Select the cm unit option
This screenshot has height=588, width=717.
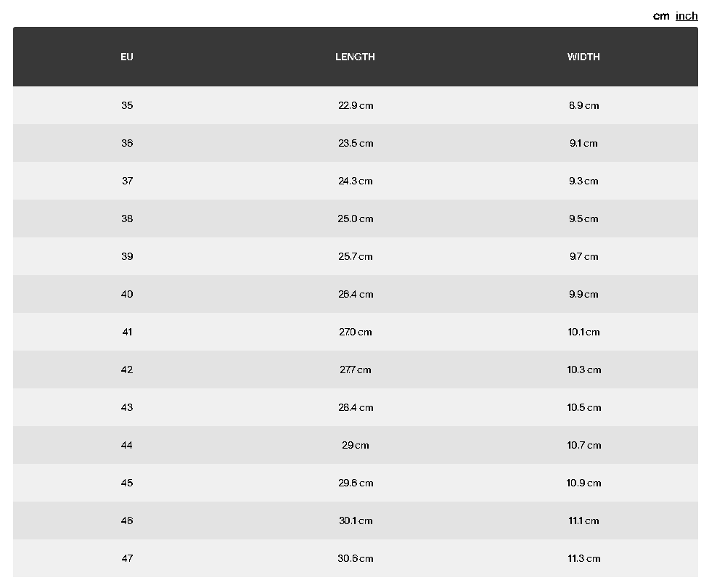click(x=661, y=16)
